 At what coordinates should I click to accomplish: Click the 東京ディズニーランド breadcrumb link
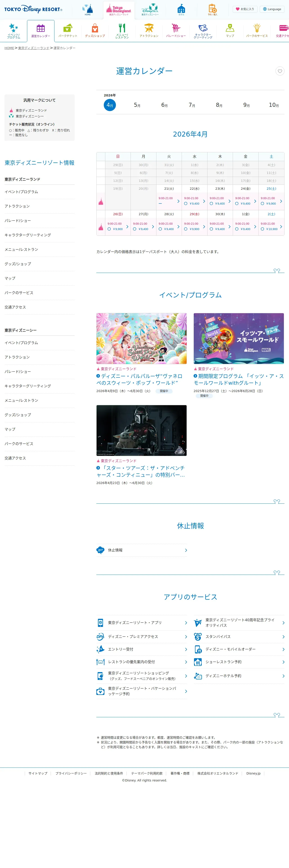click(x=34, y=48)
